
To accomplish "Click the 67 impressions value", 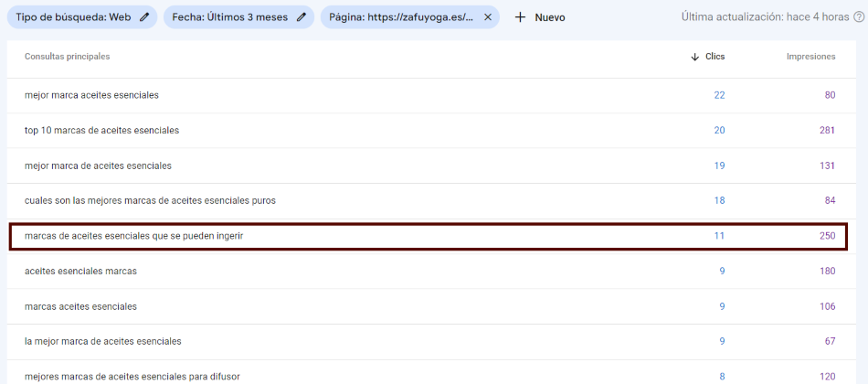I will 830,341.
